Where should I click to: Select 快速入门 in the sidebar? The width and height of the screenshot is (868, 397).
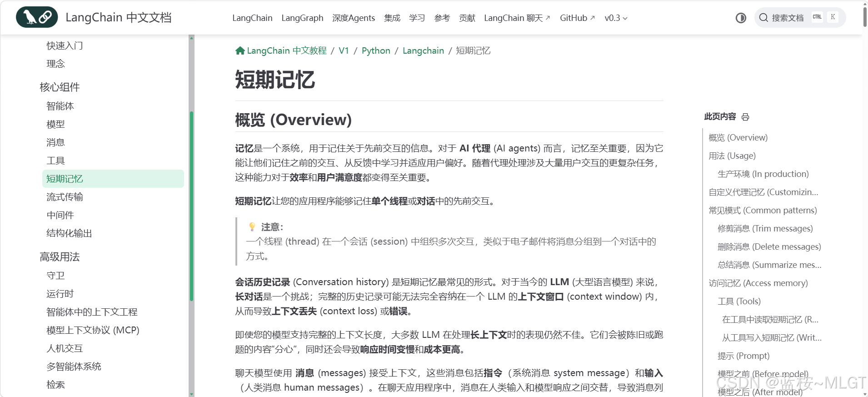coord(65,45)
